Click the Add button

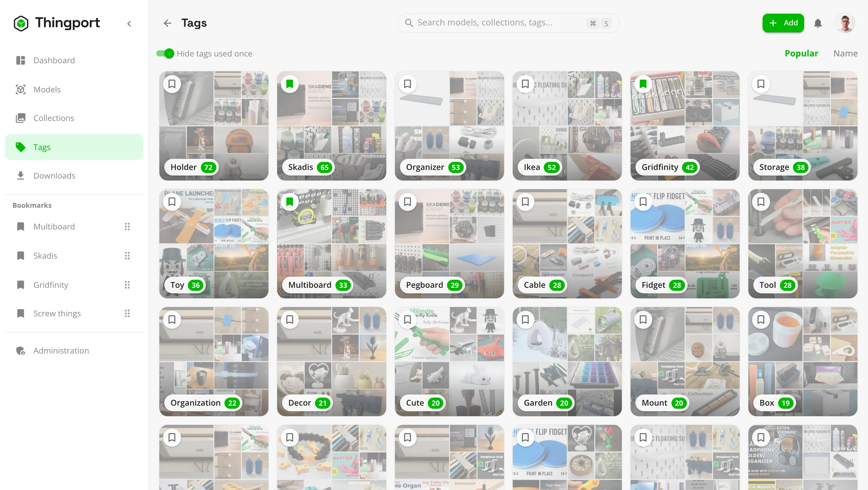(x=783, y=23)
